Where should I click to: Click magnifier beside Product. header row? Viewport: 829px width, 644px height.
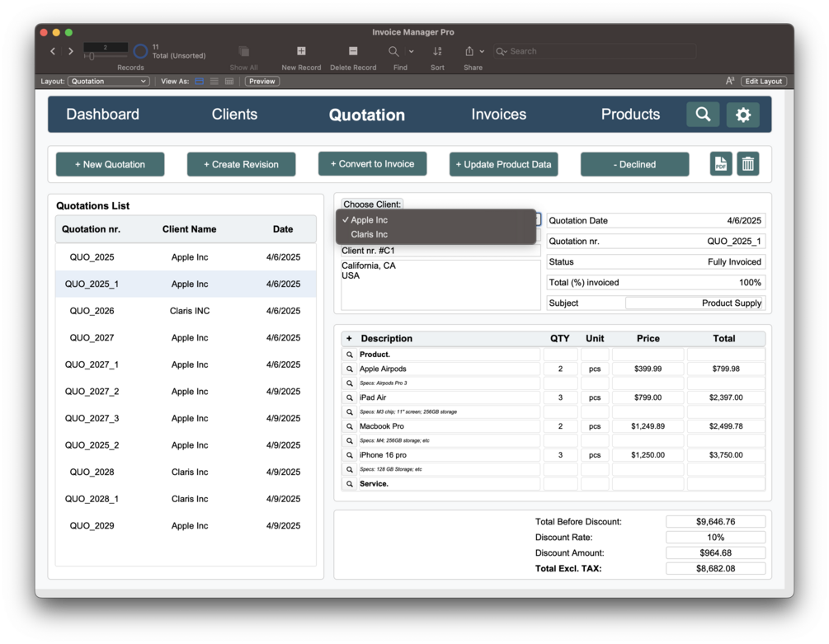[x=350, y=355]
